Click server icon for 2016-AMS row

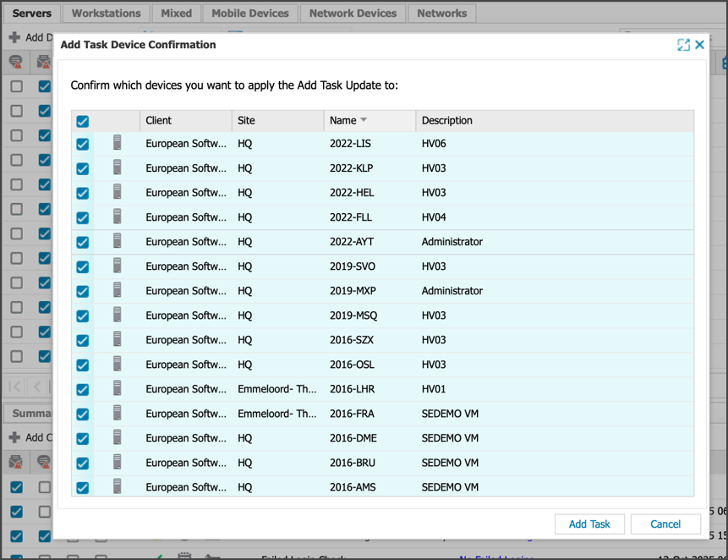point(118,487)
